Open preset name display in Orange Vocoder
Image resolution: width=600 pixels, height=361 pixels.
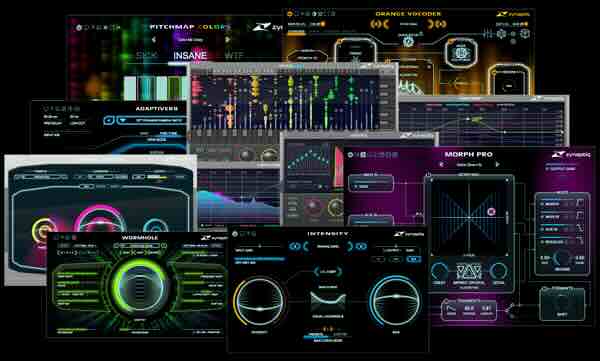408,24
